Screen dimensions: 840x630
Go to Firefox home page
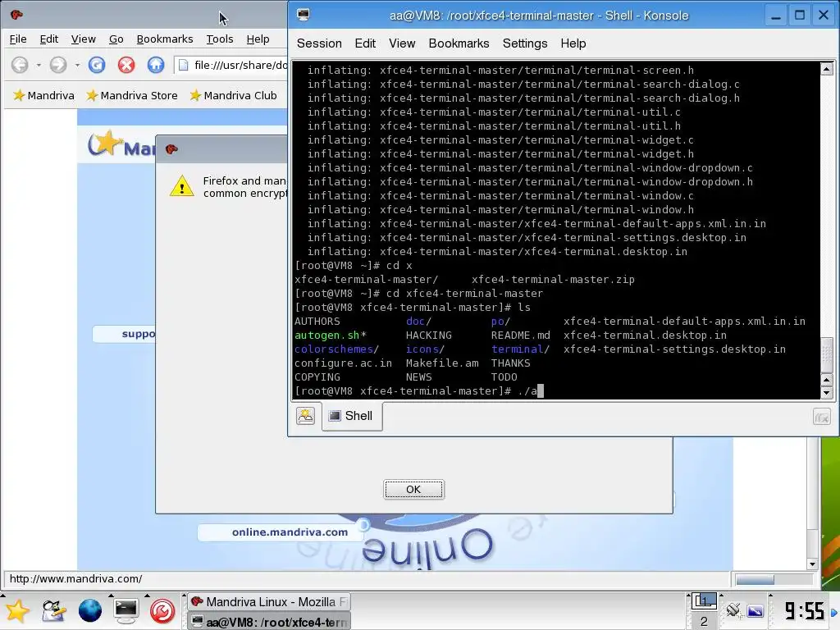[x=156, y=66]
